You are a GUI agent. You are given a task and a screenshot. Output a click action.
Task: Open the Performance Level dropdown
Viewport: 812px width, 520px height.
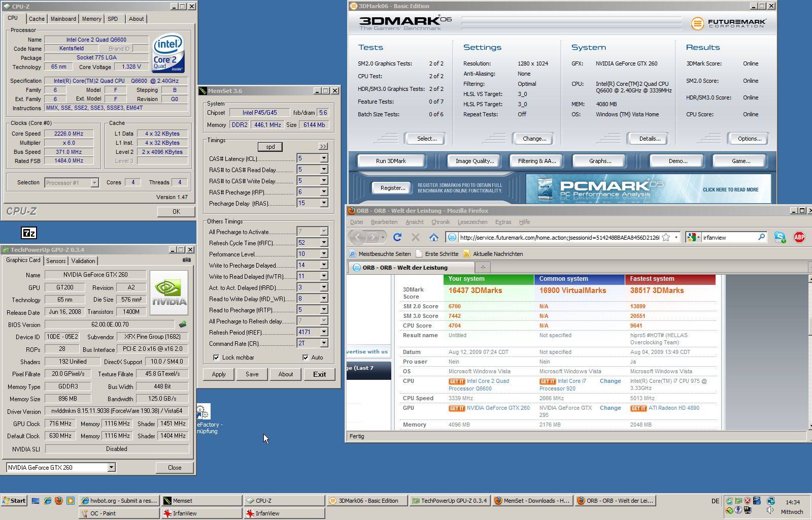(x=323, y=254)
